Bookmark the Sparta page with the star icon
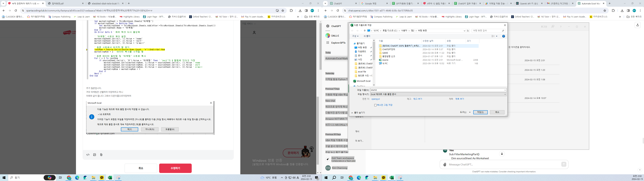Image resolution: width=644 pixels, height=181 pixels. 283,11
